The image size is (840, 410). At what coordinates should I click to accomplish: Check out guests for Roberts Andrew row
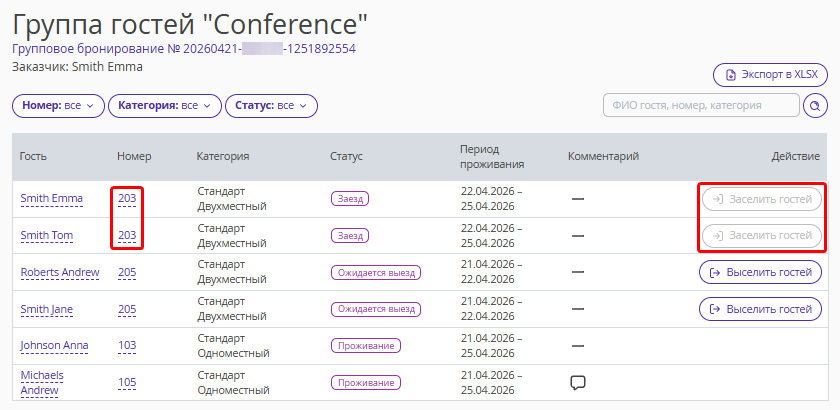(760, 272)
